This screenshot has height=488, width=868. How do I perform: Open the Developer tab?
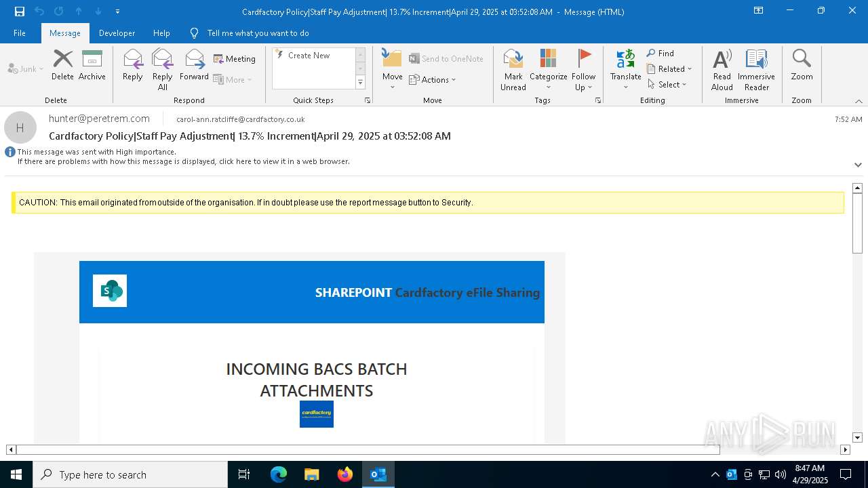coord(117,33)
